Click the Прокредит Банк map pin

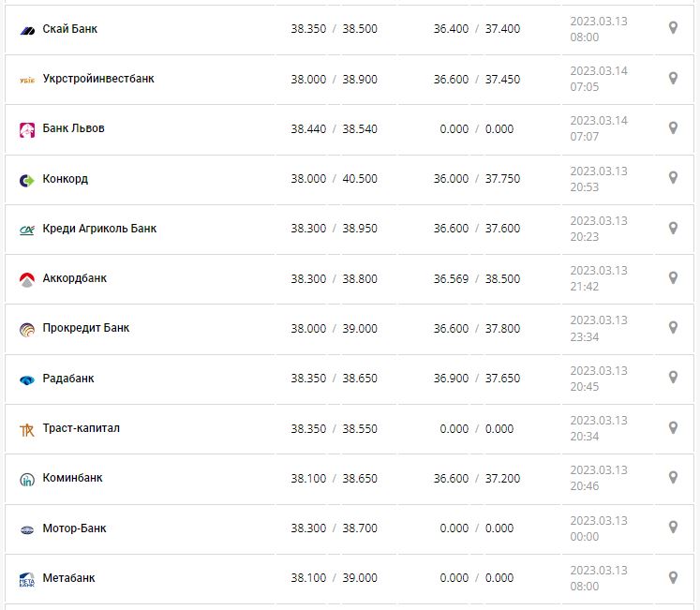(x=673, y=328)
